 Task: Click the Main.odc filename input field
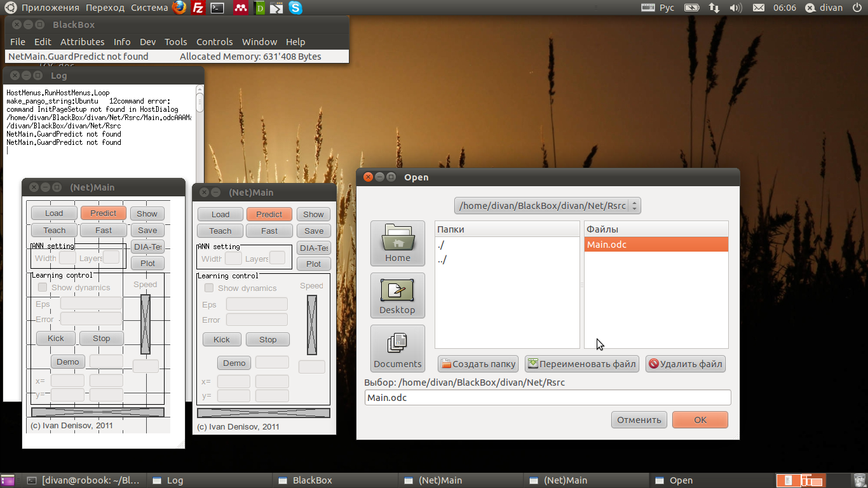[547, 398]
